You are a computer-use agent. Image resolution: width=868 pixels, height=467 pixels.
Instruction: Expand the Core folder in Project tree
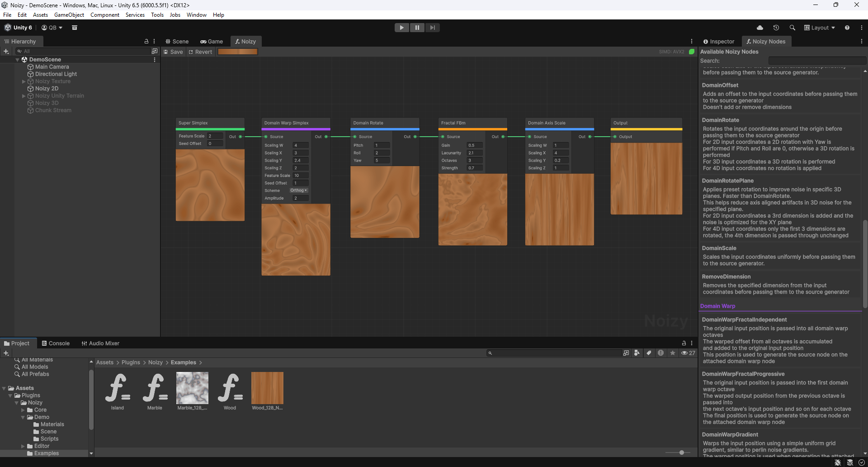coord(23,410)
